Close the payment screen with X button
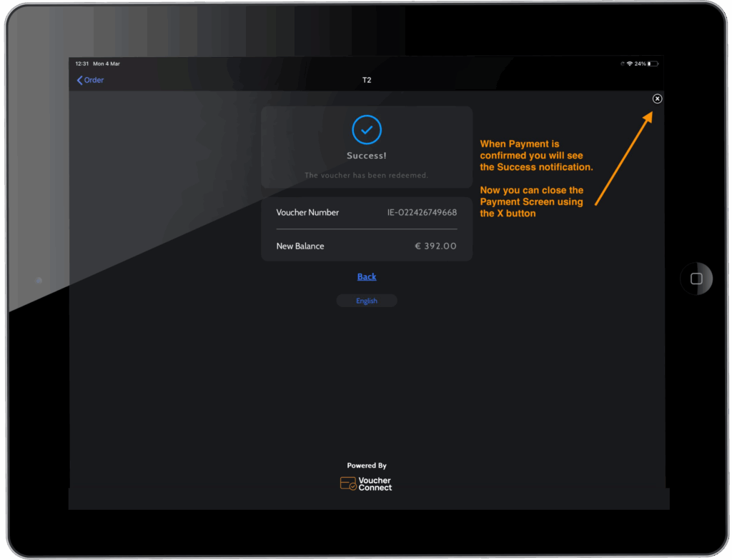This screenshot has width=732, height=560. tap(657, 99)
